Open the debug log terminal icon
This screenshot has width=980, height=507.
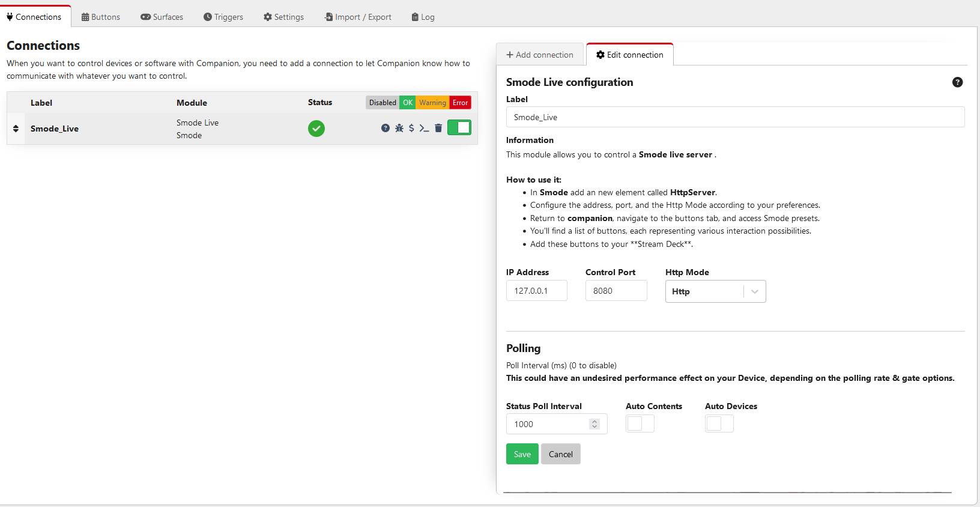424,128
